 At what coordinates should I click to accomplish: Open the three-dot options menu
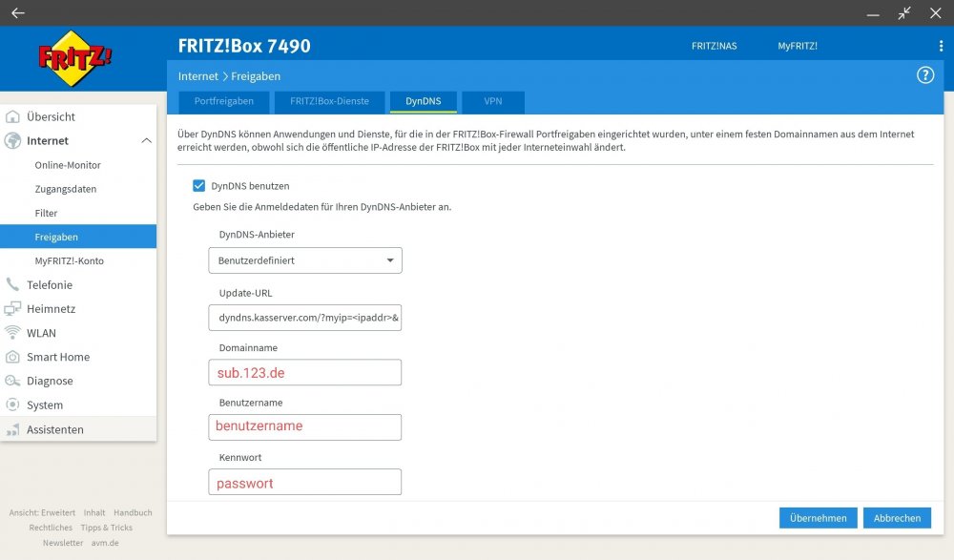click(x=941, y=46)
